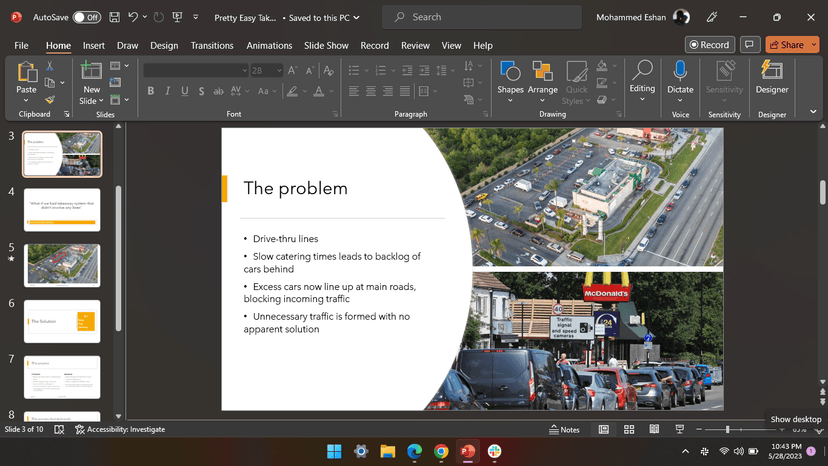The image size is (828, 466).
Task: Open the Transitions tab
Action: pyautogui.click(x=212, y=45)
